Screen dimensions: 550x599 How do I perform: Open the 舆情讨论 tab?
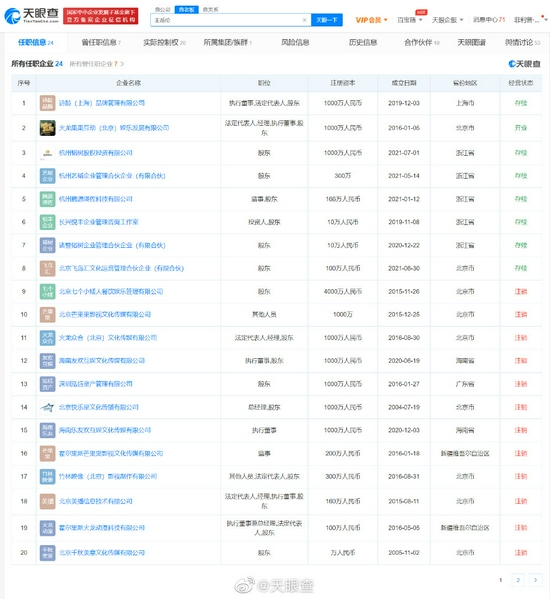coord(522,42)
